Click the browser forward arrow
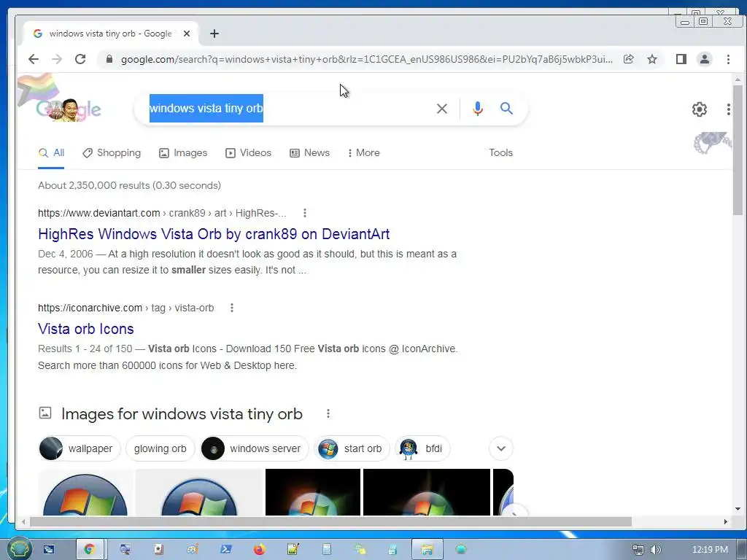The width and height of the screenshot is (747, 560). pyautogui.click(x=57, y=59)
